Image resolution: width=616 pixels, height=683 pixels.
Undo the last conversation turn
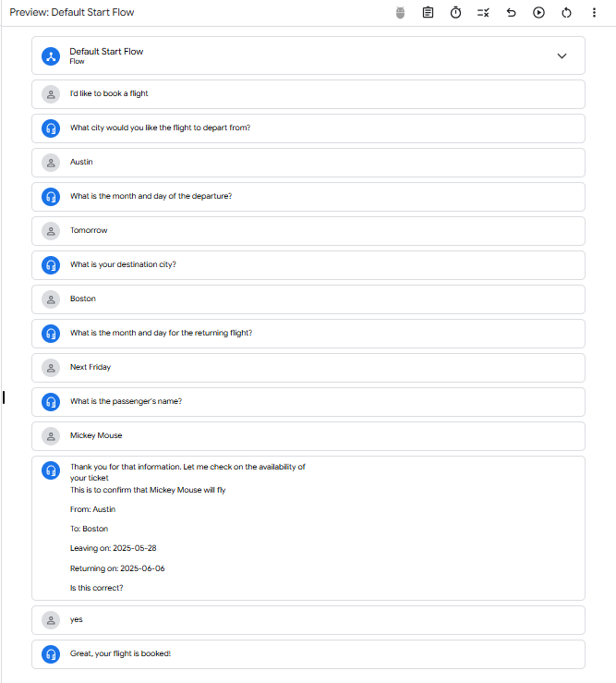(511, 12)
